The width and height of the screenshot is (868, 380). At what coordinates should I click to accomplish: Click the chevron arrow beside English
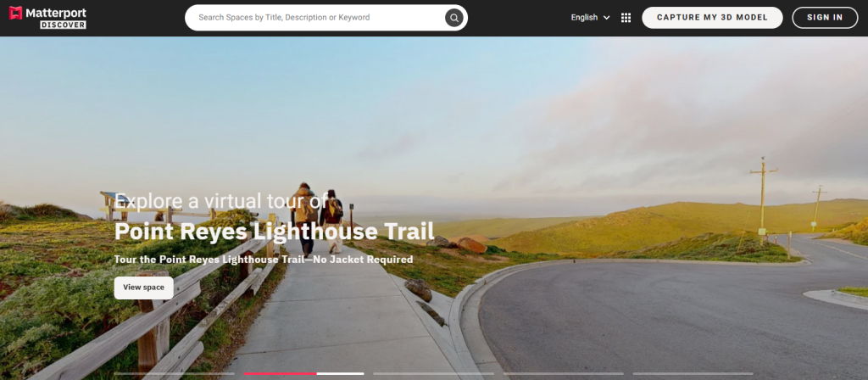pos(606,18)
